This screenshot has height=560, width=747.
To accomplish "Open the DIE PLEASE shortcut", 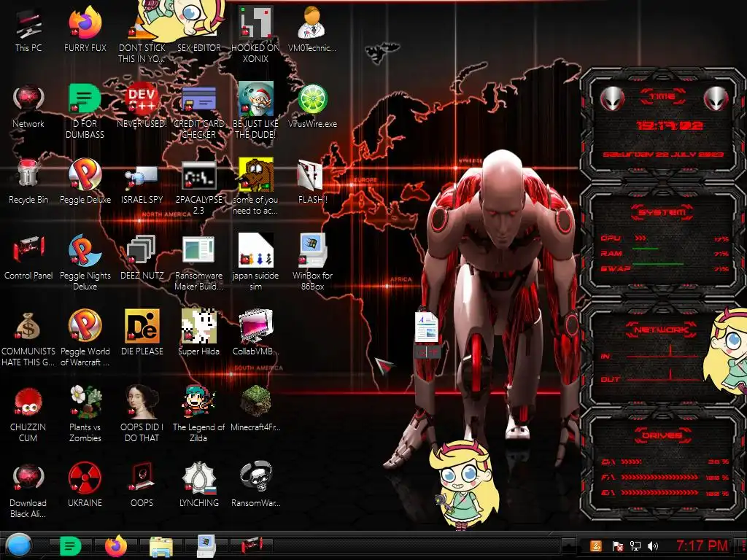I will (142, 333).
